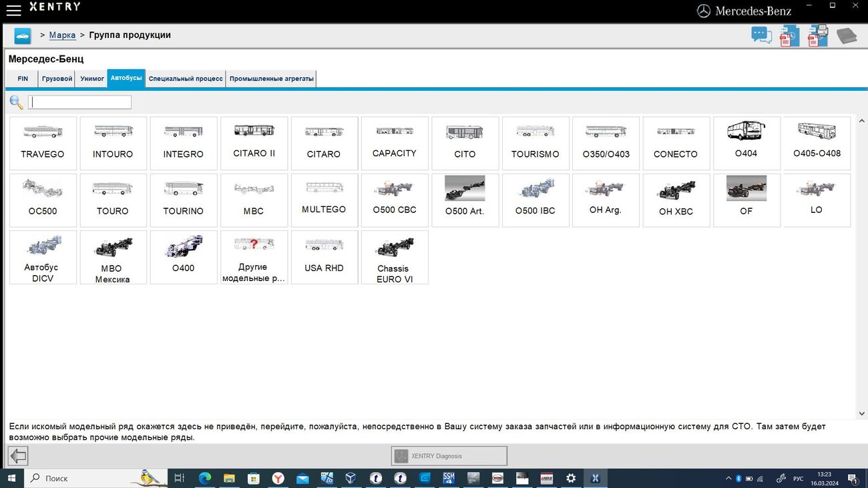Image resolution: width=868 pixels, height=488 pixels.
Task: Choose the Автобус DICV tile
Action: point(43,257)
